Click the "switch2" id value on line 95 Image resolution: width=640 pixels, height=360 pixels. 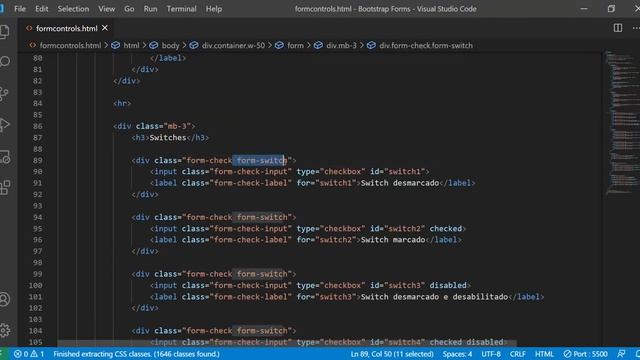(404, 229)
